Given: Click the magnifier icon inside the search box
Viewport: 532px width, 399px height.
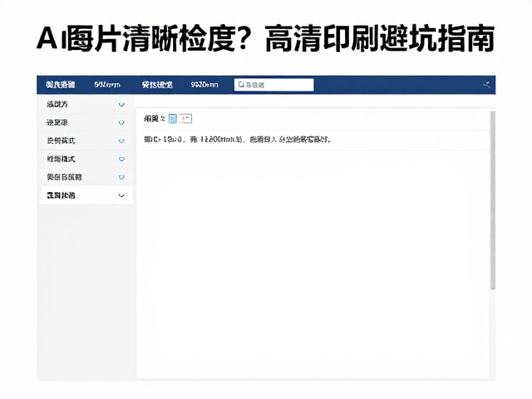Looking at the screenshot, I should pos(241,85).
